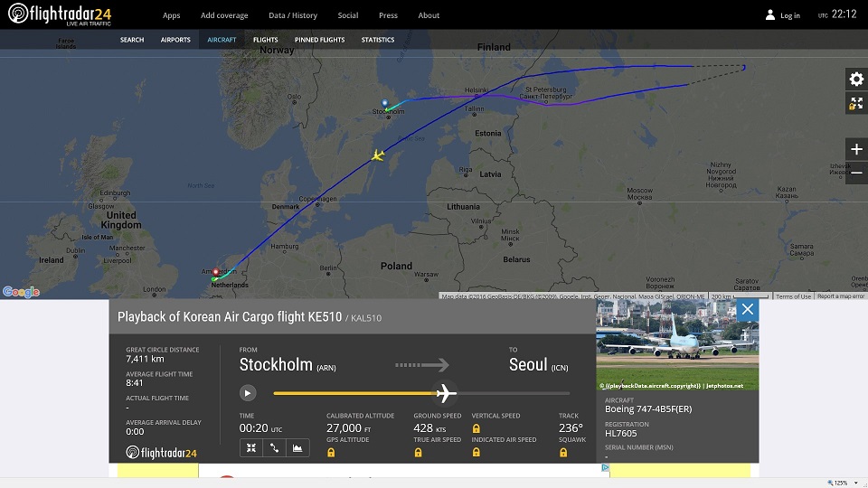The height and width of the screenshot is (488, 868).
Task: Click the center-on-aircraft icon button
Action: [251, 447]
